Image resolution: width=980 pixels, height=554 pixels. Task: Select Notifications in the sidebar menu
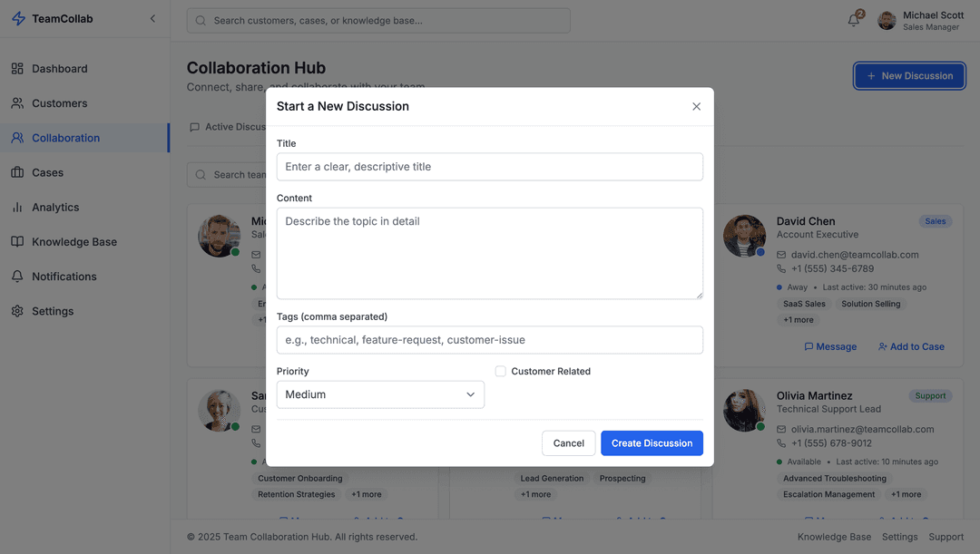pyautogui.click(x=64, y=277)
